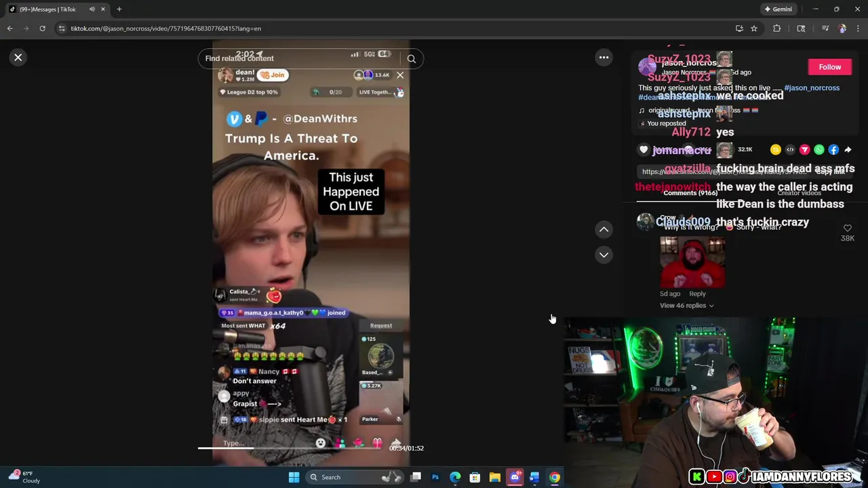868x488 pixels.
Task: Open the three-dot more options menu
Action: click(604, 58)
